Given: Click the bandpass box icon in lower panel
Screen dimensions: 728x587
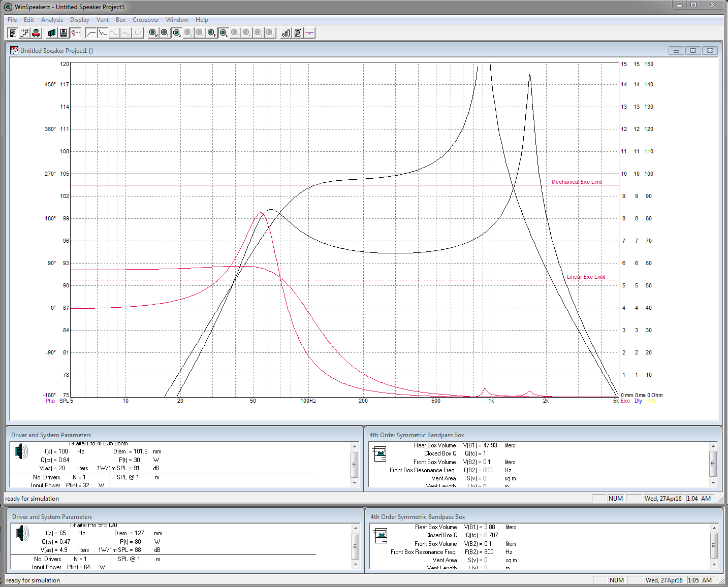Looking at the screenshot, I should point(381,535).
